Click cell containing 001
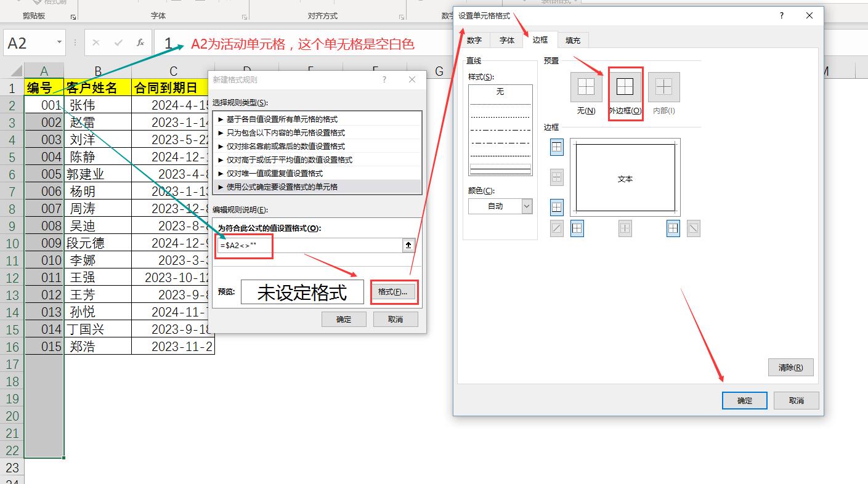 pos(44,105)
